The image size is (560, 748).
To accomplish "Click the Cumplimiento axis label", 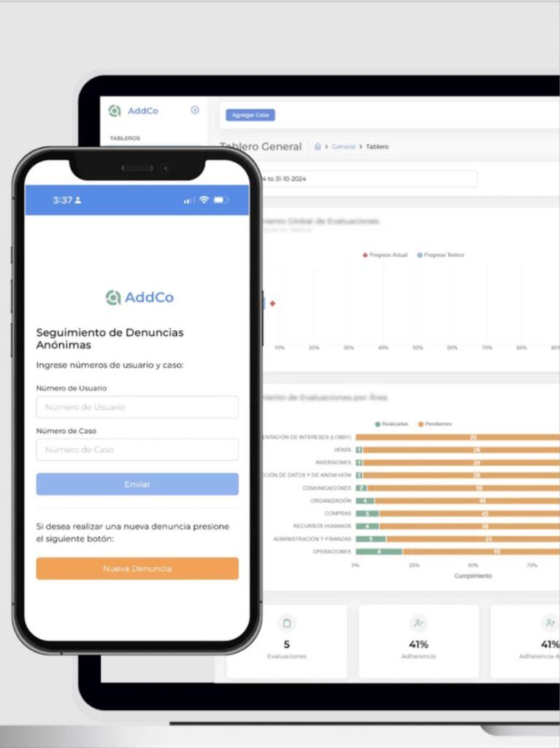I will (x=473, y=576).
